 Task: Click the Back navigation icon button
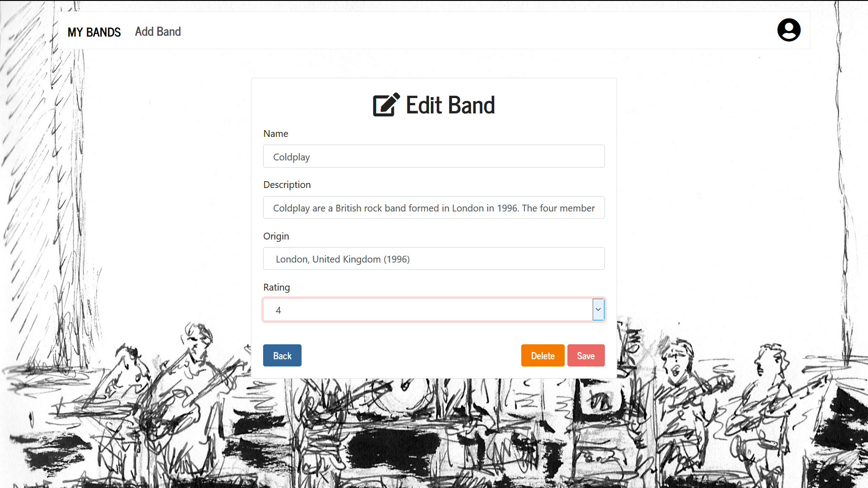tap(282, 355)
